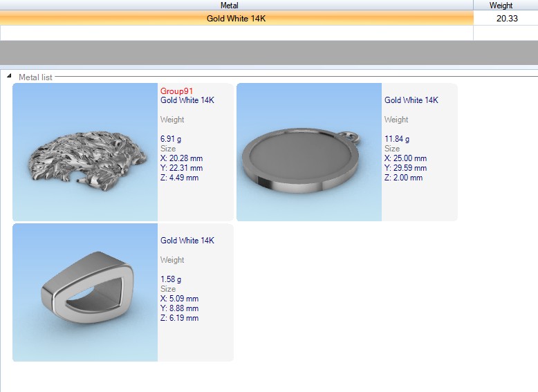The width and height of the screenshot is (538, 392).
Task: Click Gold White 14K under Group91
Action: click(187, 100)
